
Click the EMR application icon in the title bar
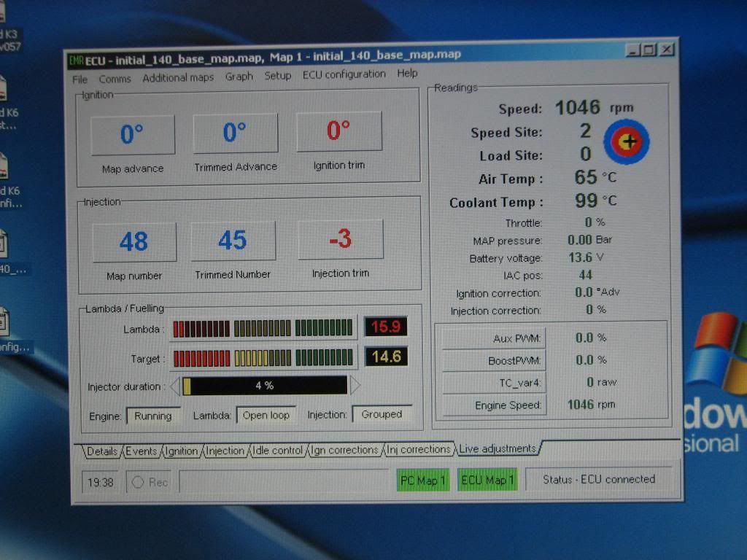(77, 61)
